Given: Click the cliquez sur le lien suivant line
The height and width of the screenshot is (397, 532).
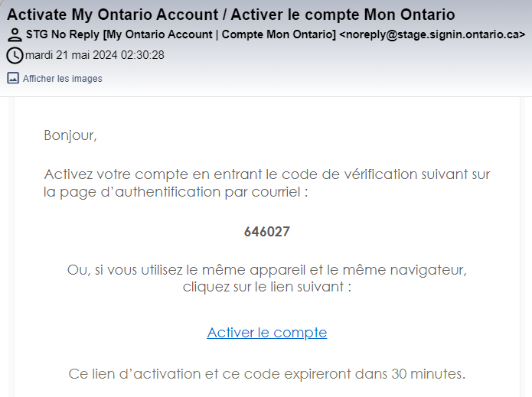Looking at the screenshot, I should click(267, 287).
